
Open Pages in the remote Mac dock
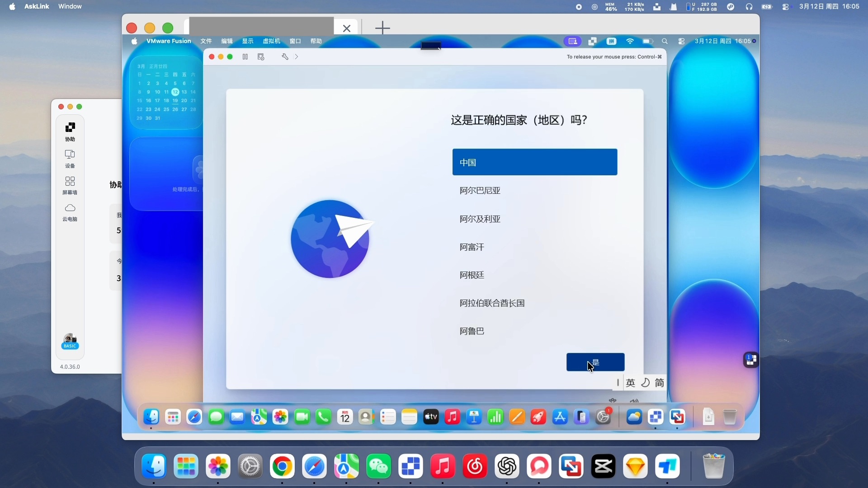click(517, 417)
